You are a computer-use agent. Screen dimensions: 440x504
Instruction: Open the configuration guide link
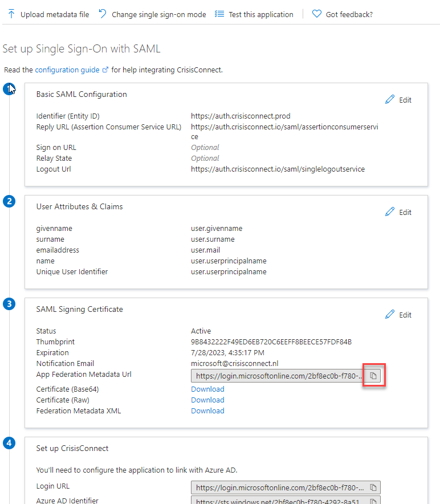(x=67, y=70)
